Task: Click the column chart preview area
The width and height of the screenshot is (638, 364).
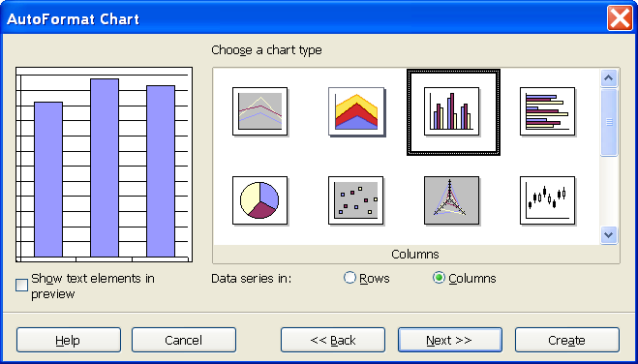Action: tap(105, 165)
